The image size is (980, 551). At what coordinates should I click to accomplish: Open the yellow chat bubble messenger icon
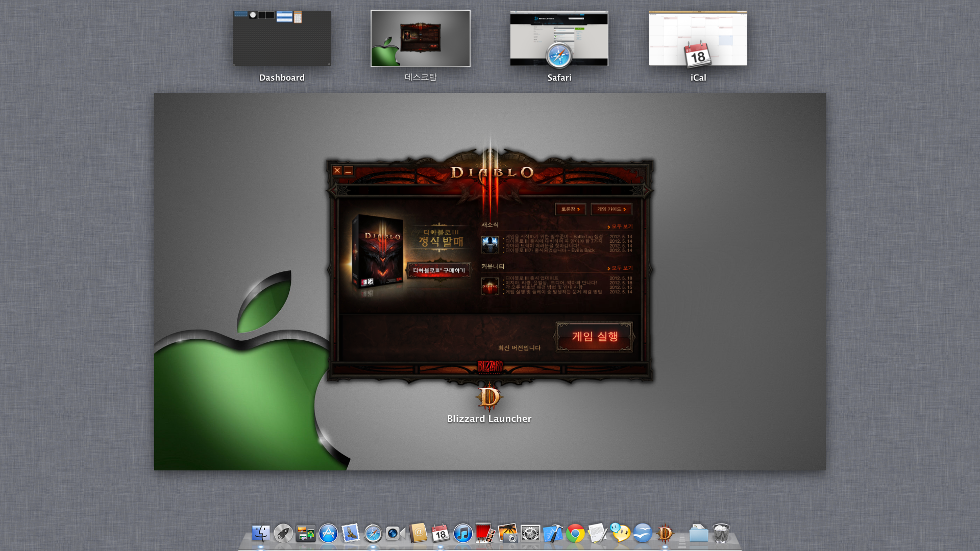pos(620,534)
